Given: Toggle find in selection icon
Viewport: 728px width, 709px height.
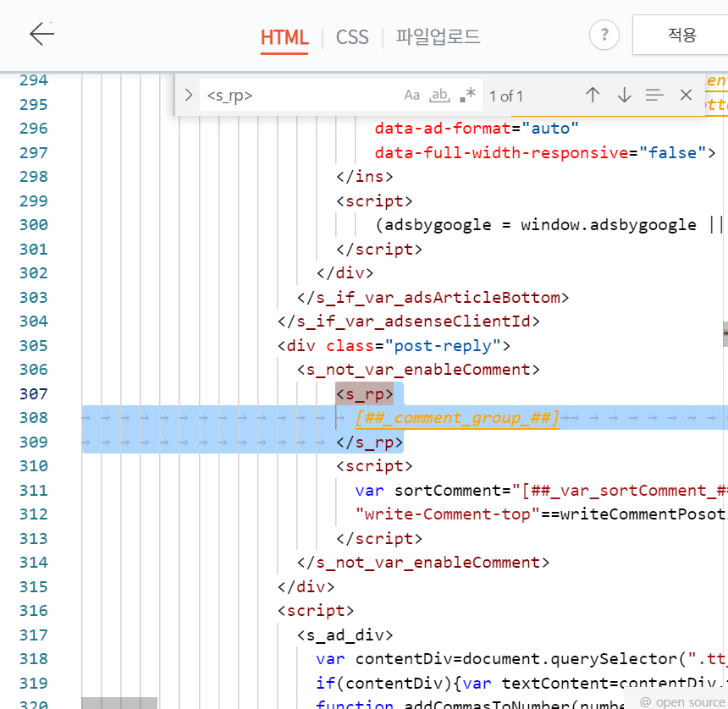Looking at the screenshot, I should tap(654, 95).
